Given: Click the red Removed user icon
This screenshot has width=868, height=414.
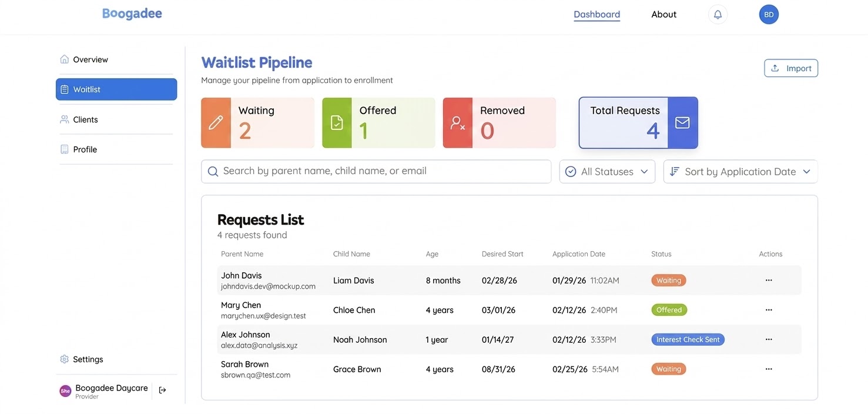Looking at the screenshot, I should 457,122.
